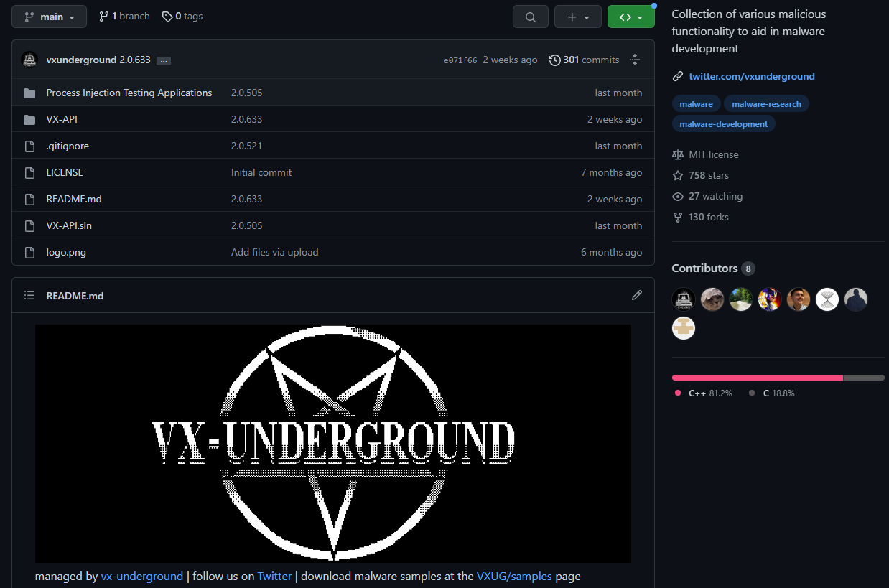View the 130 forks link

708,217
